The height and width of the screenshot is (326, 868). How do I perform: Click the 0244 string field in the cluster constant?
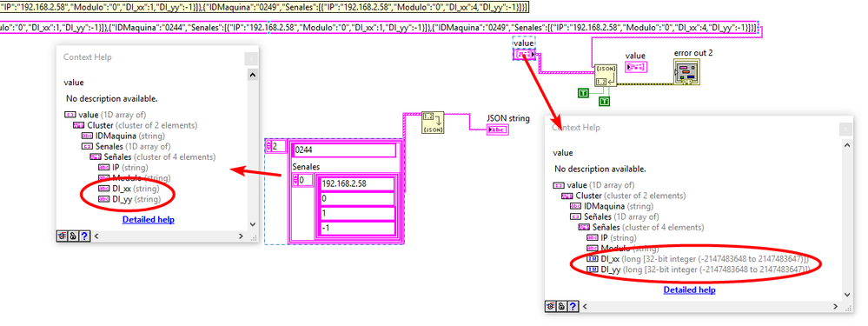click(344, 150)
